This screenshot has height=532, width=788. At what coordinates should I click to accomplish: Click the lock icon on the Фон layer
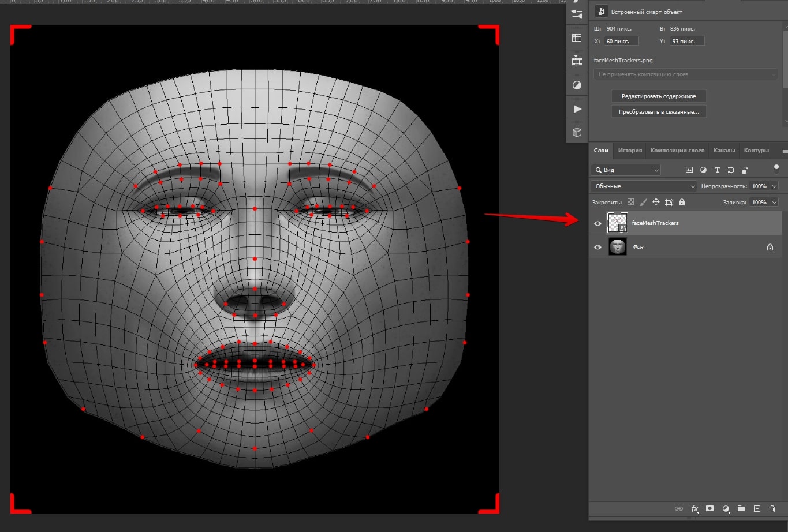[770, 247]
